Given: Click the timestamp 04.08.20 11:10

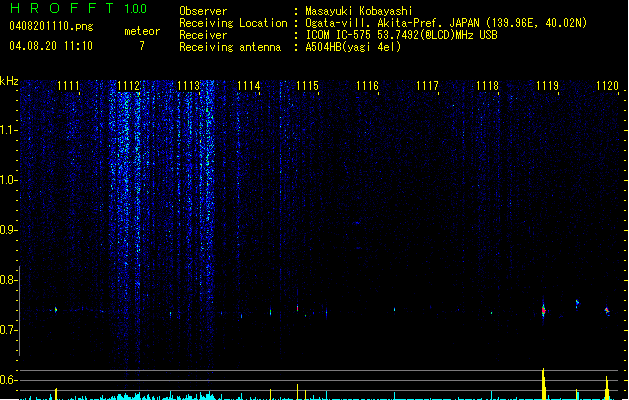Looking at the screenshot, I should click(51, 46).
